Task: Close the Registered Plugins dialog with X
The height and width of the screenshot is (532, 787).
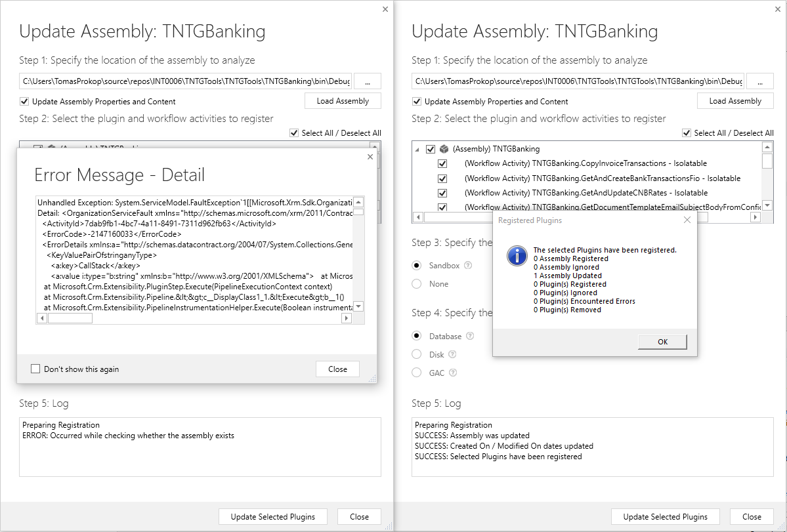Action: (687, 220)
